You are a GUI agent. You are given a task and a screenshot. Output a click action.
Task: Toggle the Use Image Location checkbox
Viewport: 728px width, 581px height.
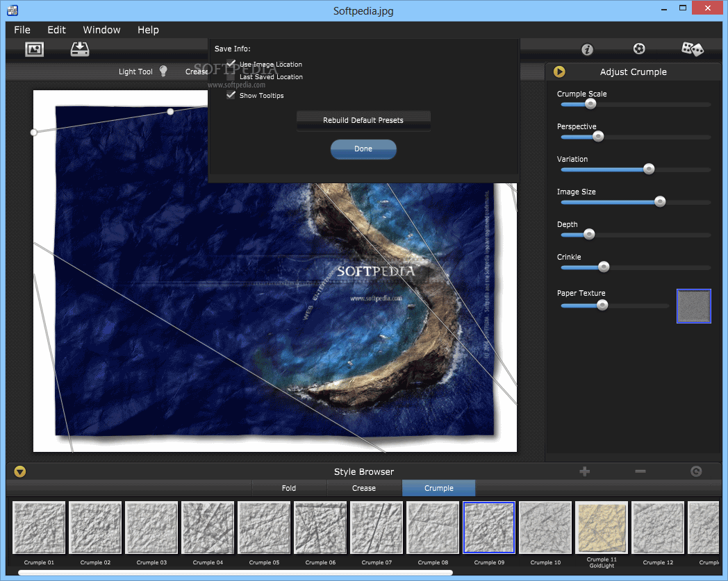tap(231, 64)
